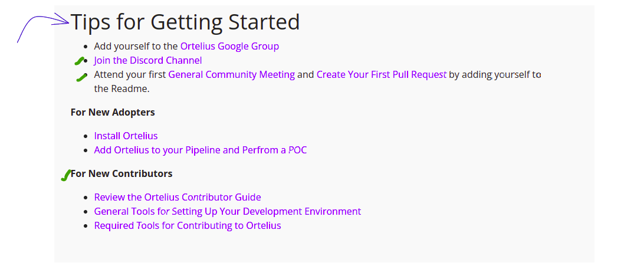Click the 'Attend your first' text
This screenshot has width=644, height=269.
tap(130, 74)
